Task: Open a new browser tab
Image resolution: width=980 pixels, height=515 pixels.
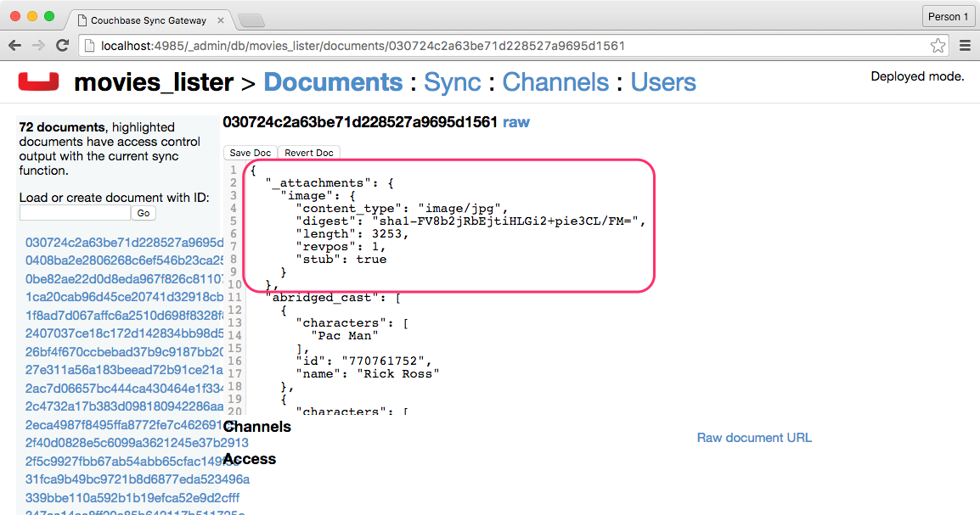Action: pos(251,19)
